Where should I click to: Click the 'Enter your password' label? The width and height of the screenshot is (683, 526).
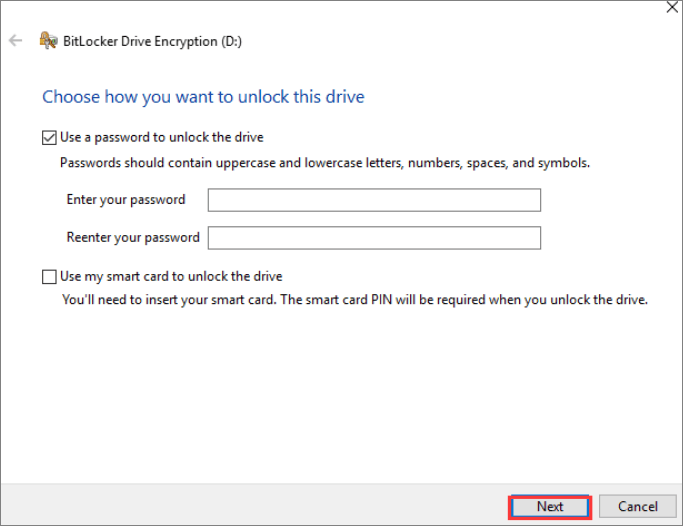(126, 200)
